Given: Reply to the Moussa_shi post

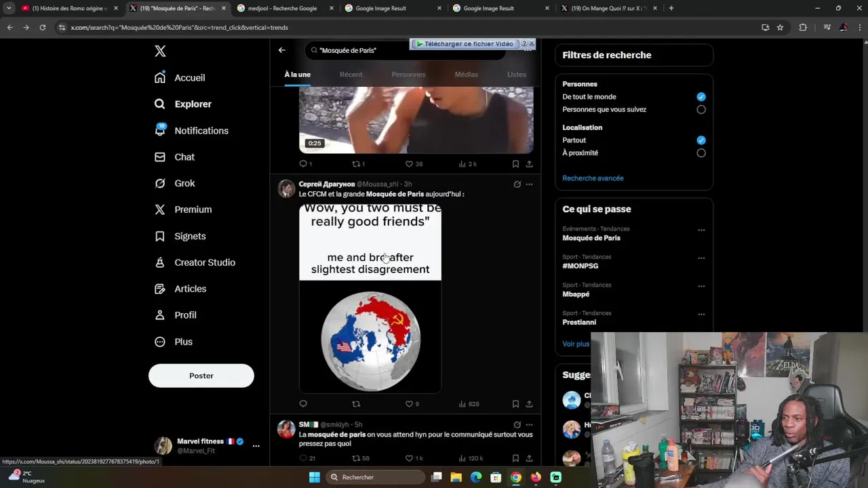Looking at the screenshot, I should (303, 404).
